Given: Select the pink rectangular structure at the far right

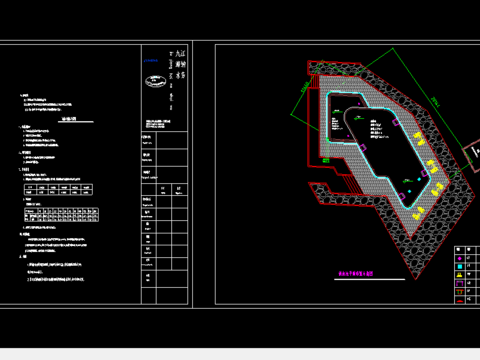Looking at the screenshot, I should [x=473, y=156].
